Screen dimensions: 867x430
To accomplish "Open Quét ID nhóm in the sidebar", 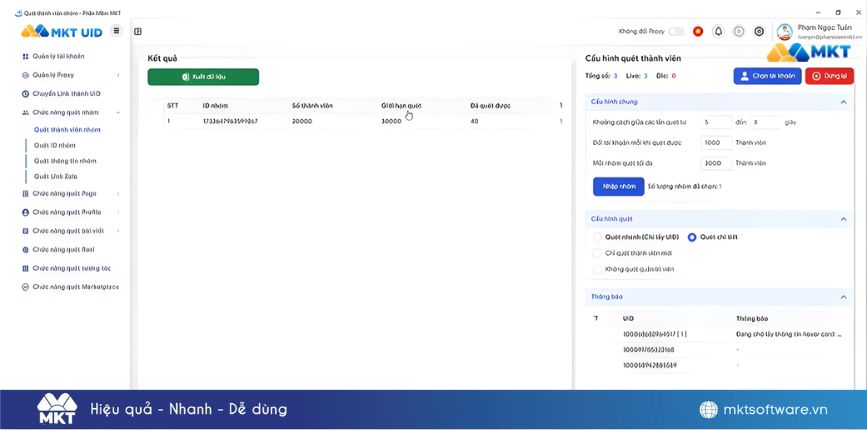I will (54, 145).
